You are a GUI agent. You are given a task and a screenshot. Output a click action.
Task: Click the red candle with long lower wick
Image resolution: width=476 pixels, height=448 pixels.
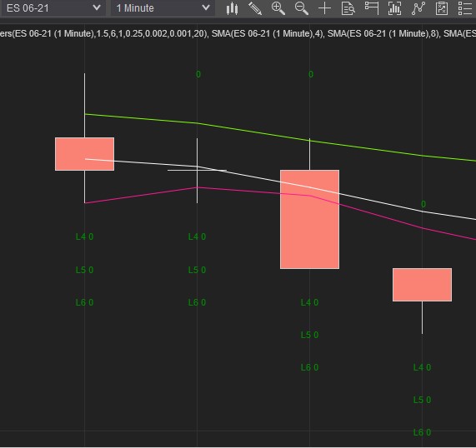pos(422,285)
